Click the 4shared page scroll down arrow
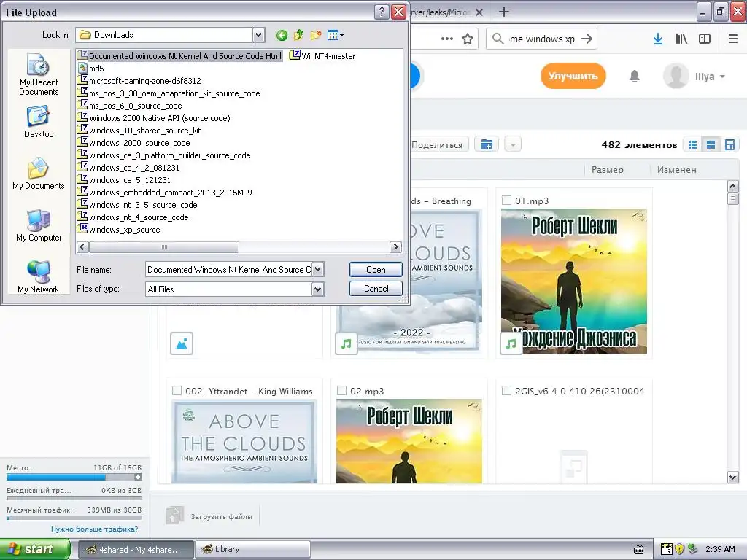 click(732, 477)
